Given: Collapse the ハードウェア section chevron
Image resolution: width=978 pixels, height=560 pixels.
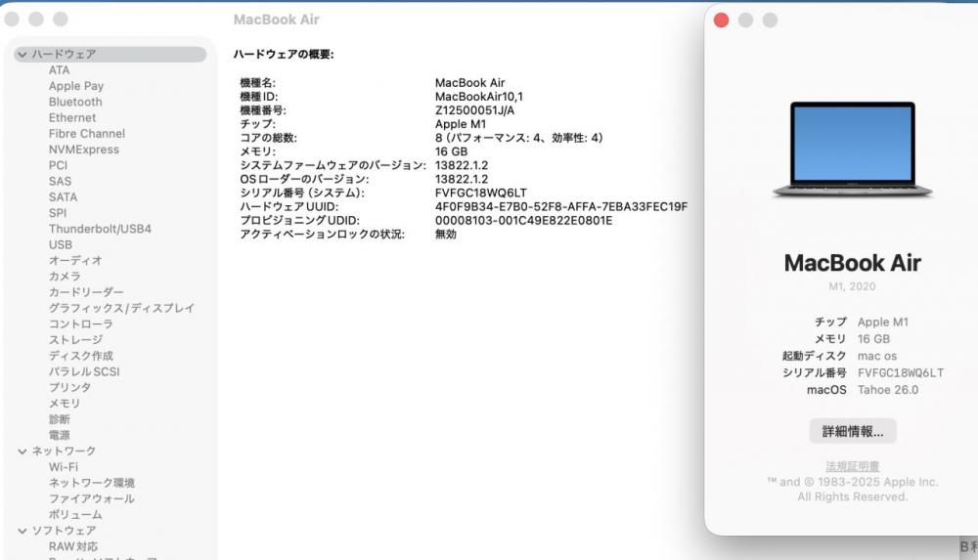Looking at the screenshot, I should coord(22,55).
